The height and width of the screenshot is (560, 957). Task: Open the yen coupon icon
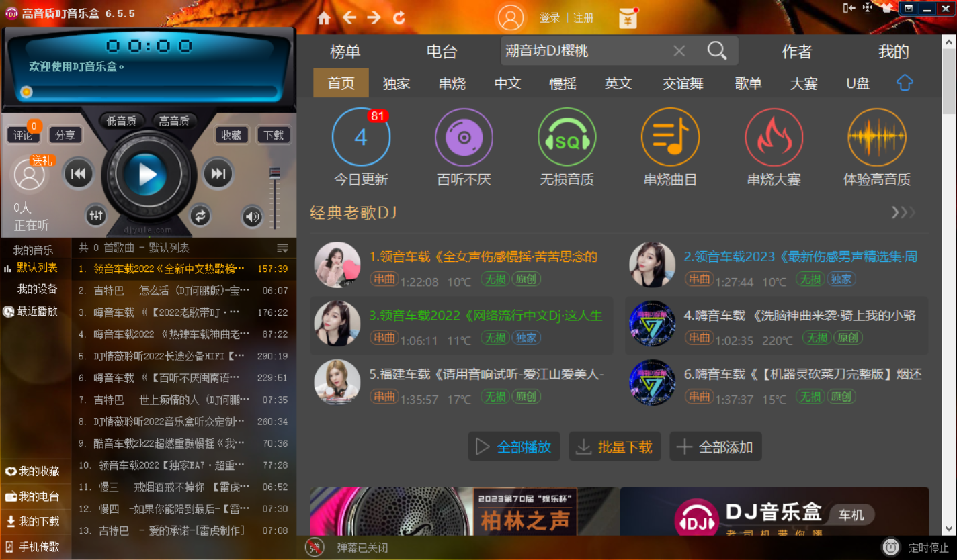628,18
